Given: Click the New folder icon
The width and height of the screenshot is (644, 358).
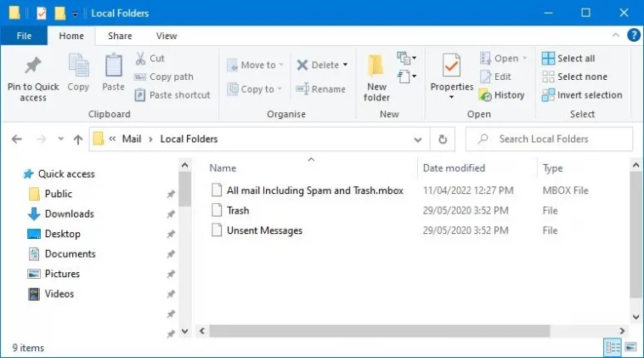Looking at the screenshot, I should [x=376, y=65].
